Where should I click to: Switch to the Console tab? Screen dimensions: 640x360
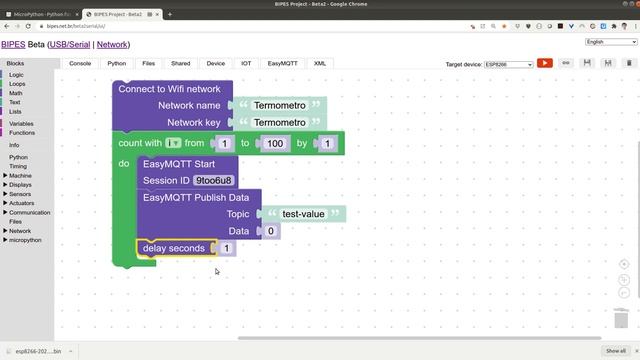click(x=80, y=64)
